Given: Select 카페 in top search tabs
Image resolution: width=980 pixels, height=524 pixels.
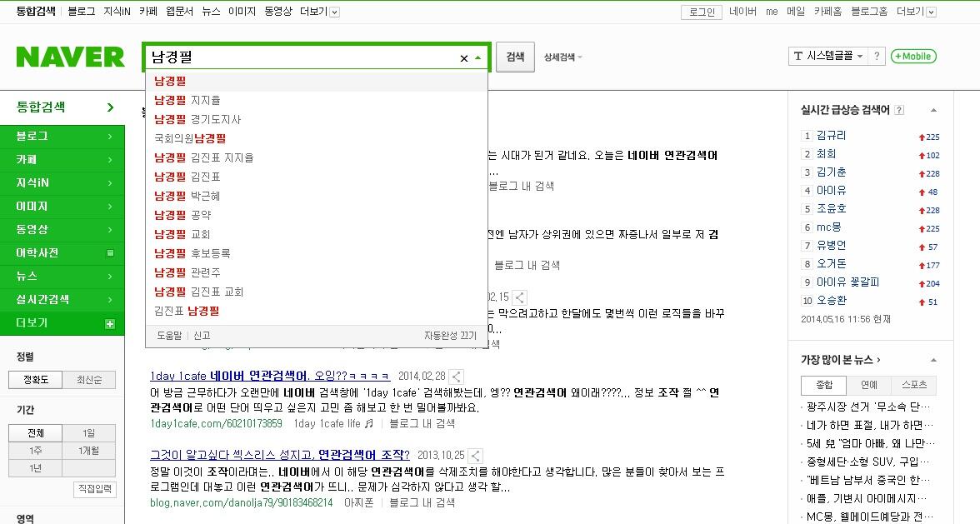Looking at the screenshot, I should point(148,11).
